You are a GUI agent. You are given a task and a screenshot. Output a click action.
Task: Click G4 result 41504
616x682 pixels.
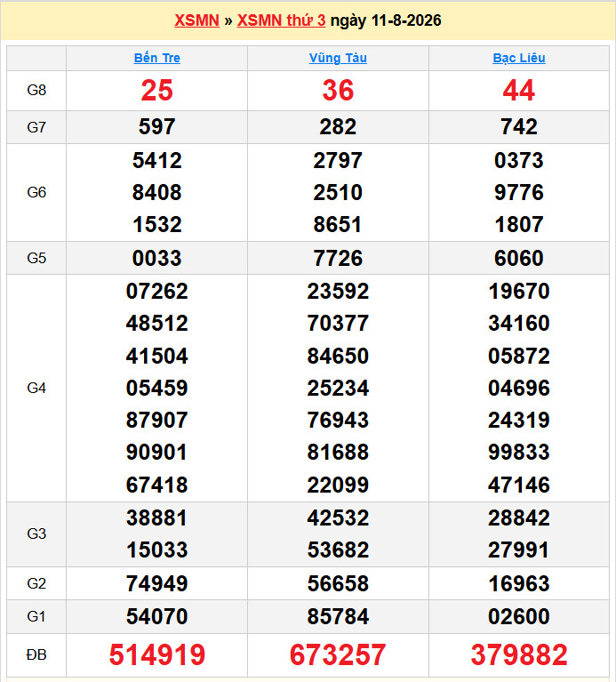(x=157, y=356)
